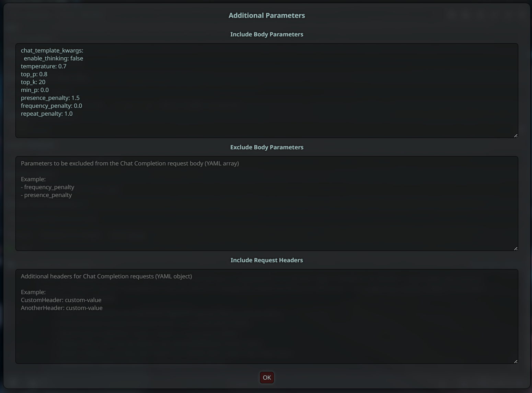Click the OK button

click(x=267, y=378)
